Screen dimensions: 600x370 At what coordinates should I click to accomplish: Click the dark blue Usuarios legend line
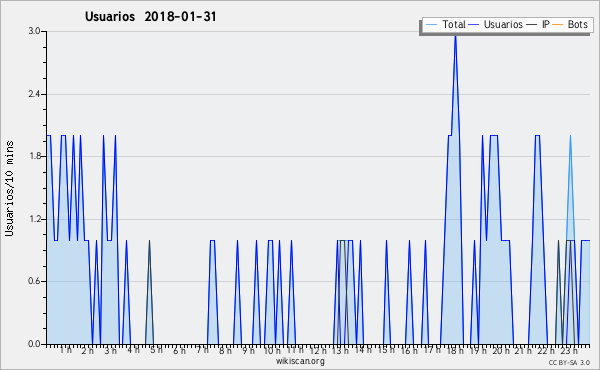point(474,25)
